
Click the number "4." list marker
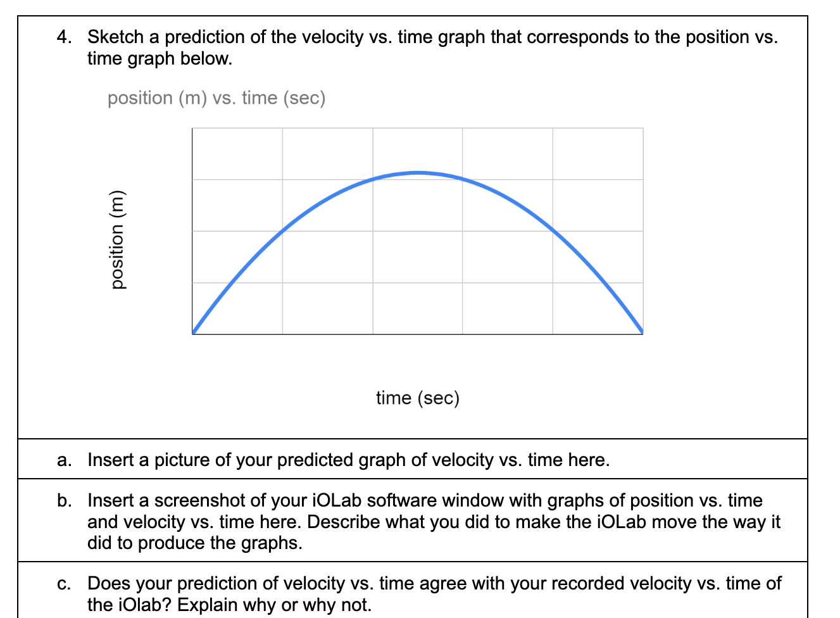(64, 37)
